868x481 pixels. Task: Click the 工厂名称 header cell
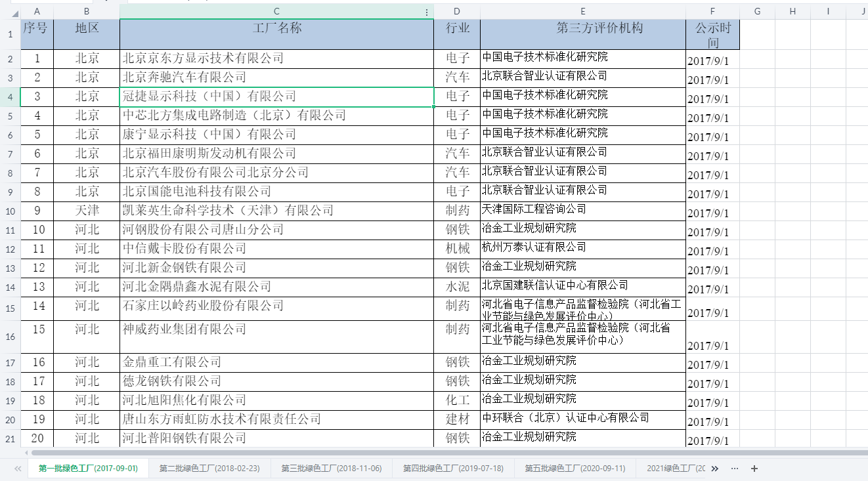pos(276,34)
